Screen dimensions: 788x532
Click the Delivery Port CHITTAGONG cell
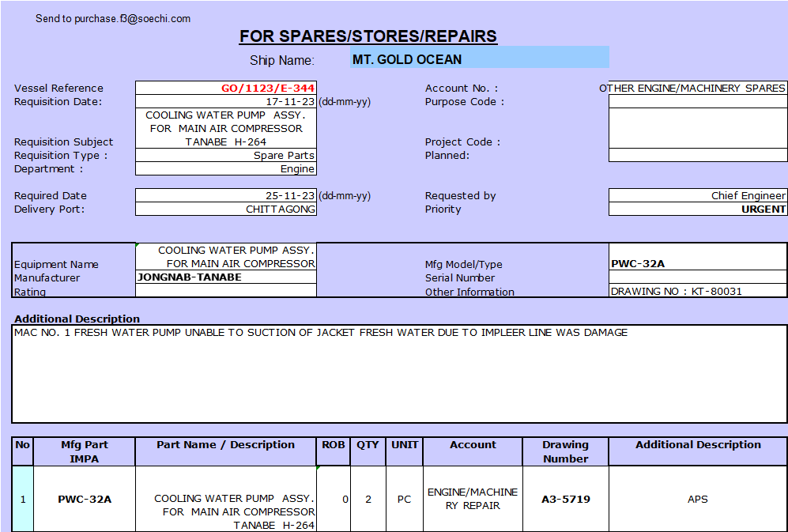tap(226, 209)
